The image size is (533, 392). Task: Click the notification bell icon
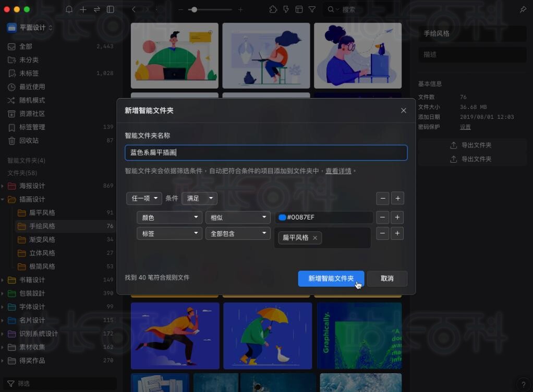click(x=69, y=9)
